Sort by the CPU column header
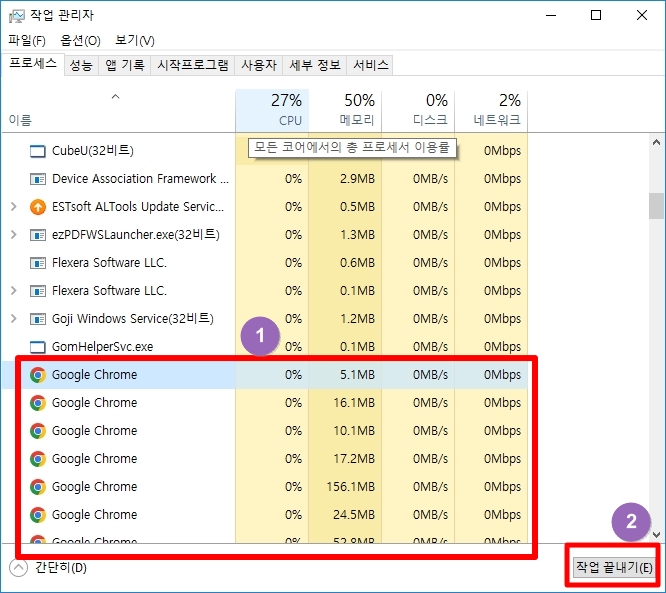Image resolution: width=666 pixels, height=593 pixels. click(x=272, y=111)
